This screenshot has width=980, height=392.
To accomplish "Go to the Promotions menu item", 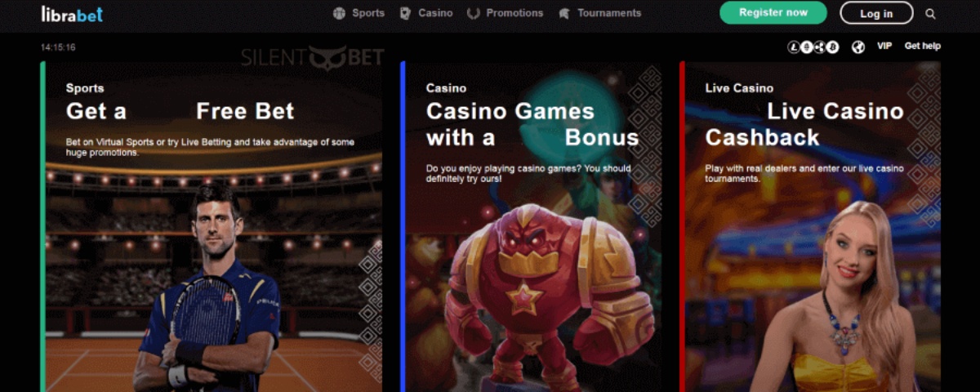I will [514, 13].
